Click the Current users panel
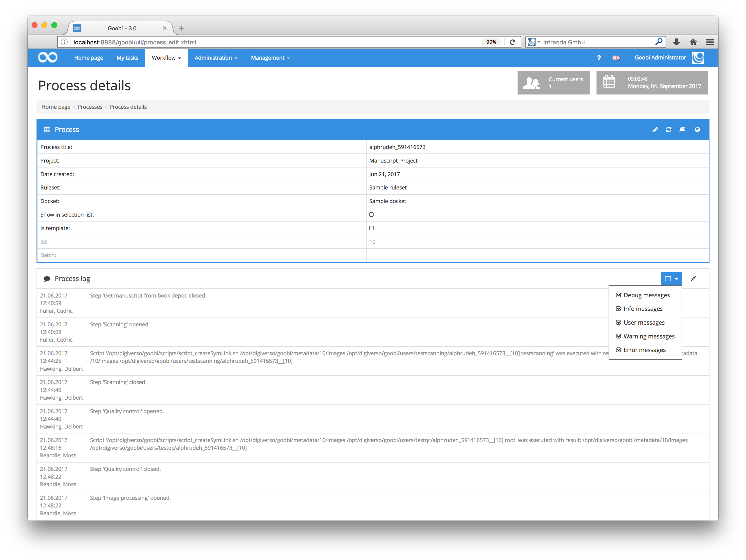Image resolution: width=746 pixels, height=560 pixels. pos(553,83)
